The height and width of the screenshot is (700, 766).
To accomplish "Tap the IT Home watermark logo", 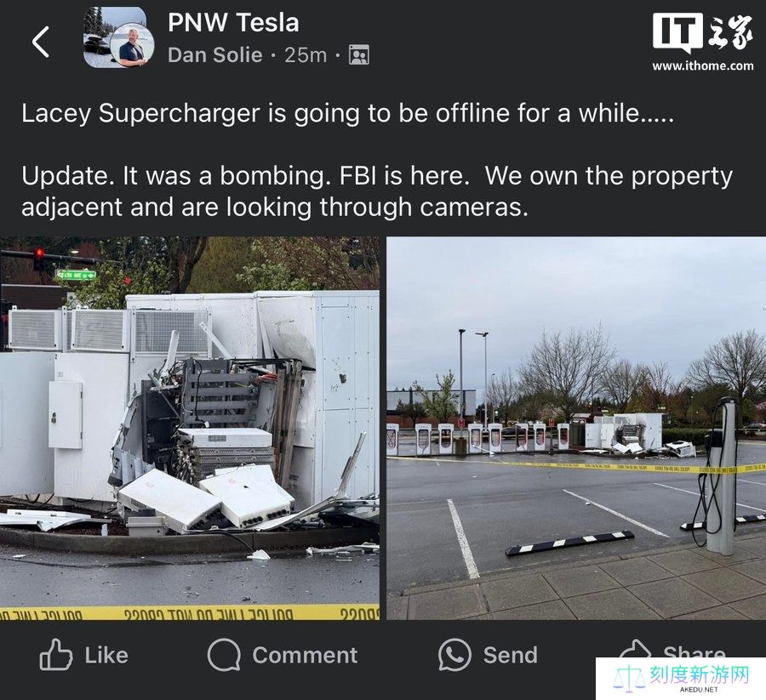I will tap(702, 32).
